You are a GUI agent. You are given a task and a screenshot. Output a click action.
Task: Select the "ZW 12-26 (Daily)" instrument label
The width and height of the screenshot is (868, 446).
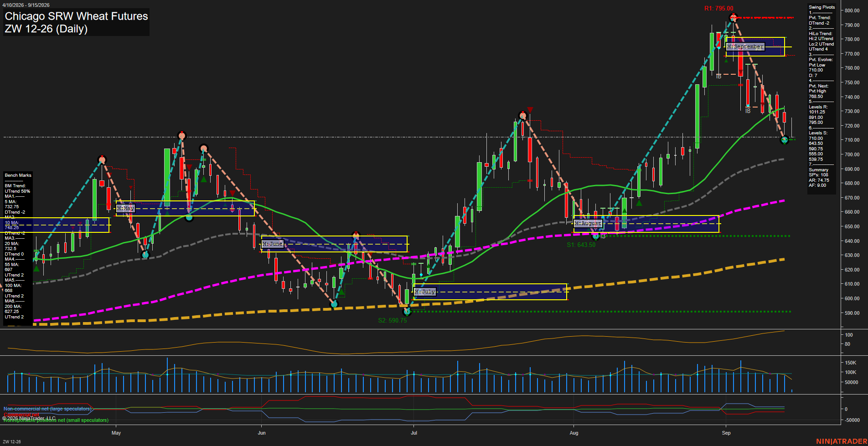[46, 29]
